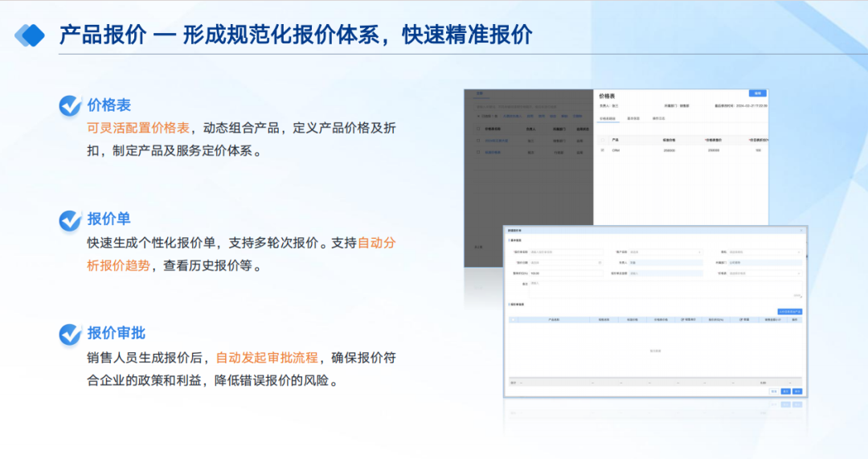The height and width of the screenshot is (459, 868).
Task: Click the checkmark icon beside 价格表 heading
Action: click(71, 105)
